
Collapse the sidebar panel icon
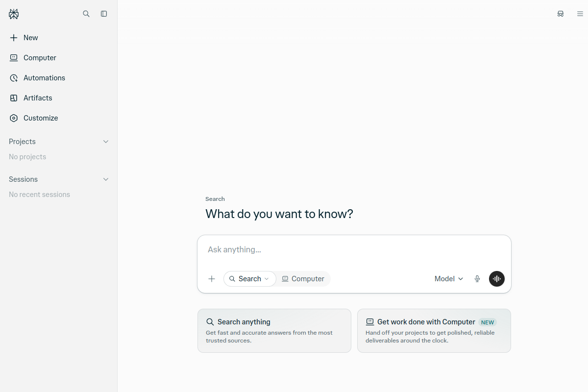tap(104, 14)
